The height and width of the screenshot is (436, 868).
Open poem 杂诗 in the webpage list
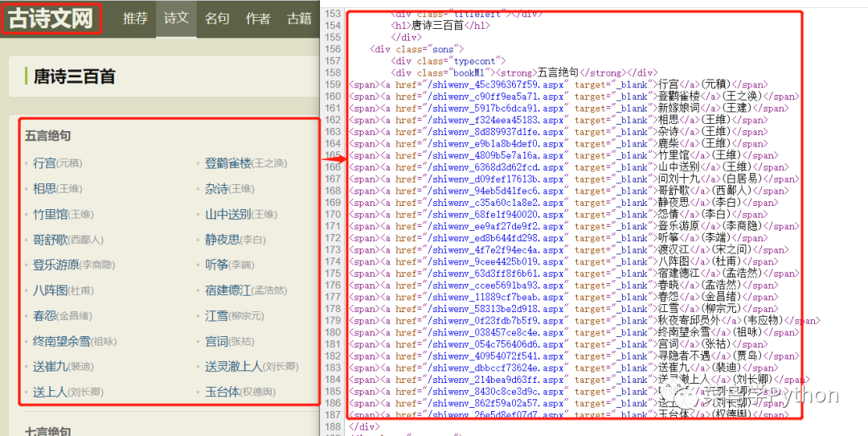216,189
